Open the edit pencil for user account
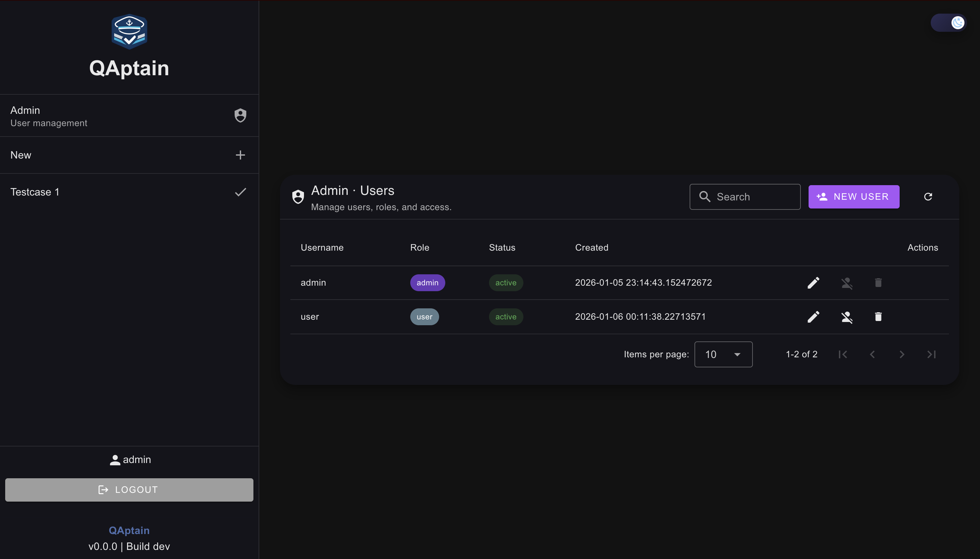Screen dimensions: 980x559 813,317
